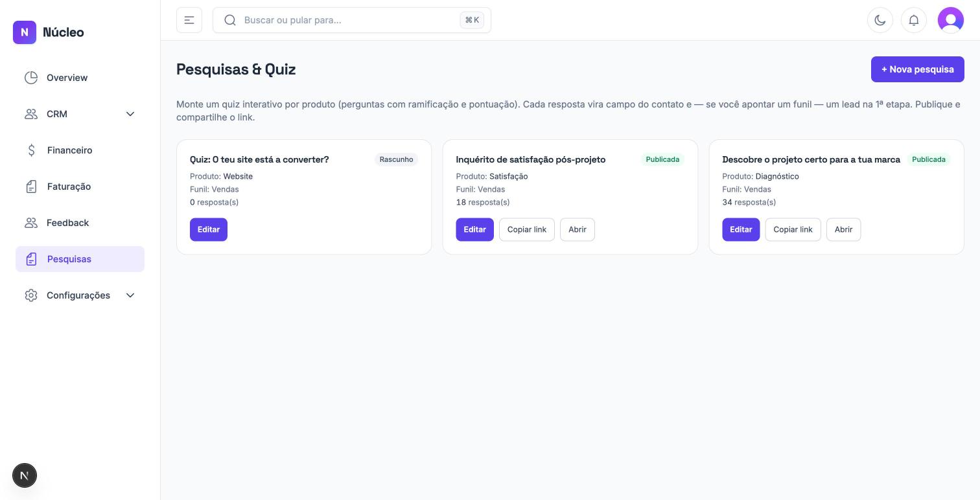This screenshot has width=980, height=500.
Task: Click the Rascunho status badge
Action: pyautogui.click(x=396, y=159)
